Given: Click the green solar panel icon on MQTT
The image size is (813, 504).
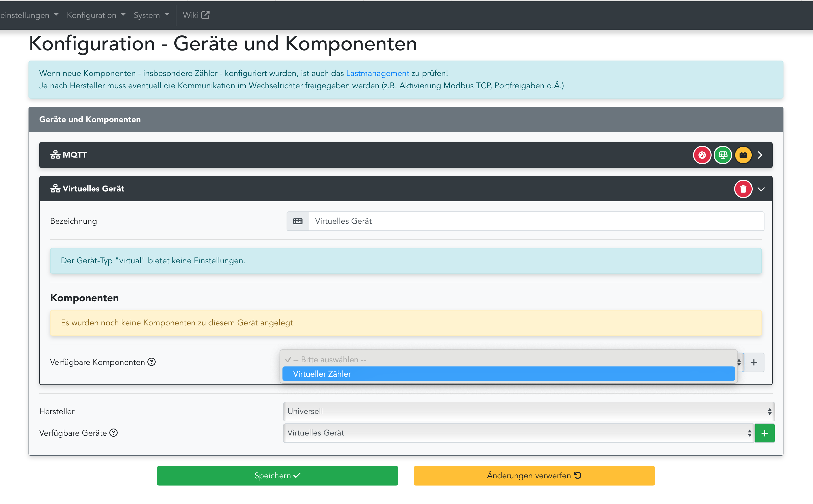Looking at the screenshot, I should tap(723, 155).
